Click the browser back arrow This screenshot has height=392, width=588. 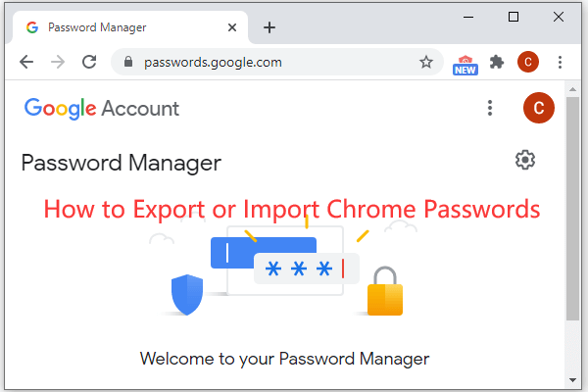tap(26, 62)
